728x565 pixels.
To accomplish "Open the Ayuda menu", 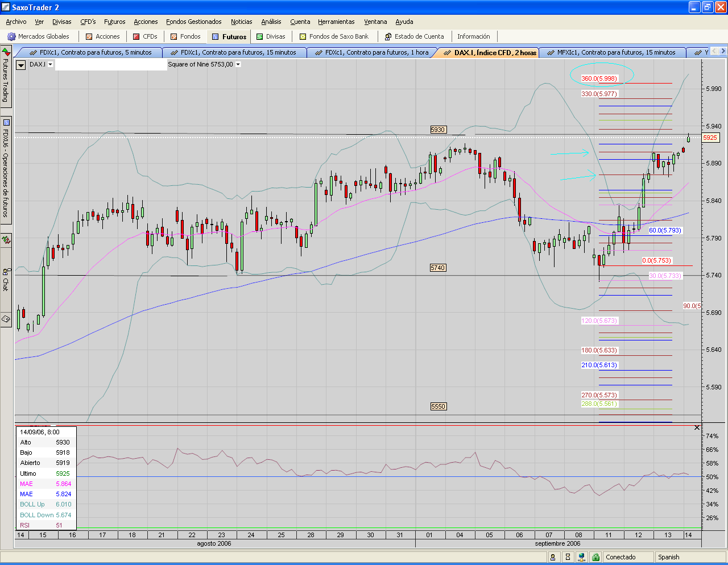I will (404, 22).
